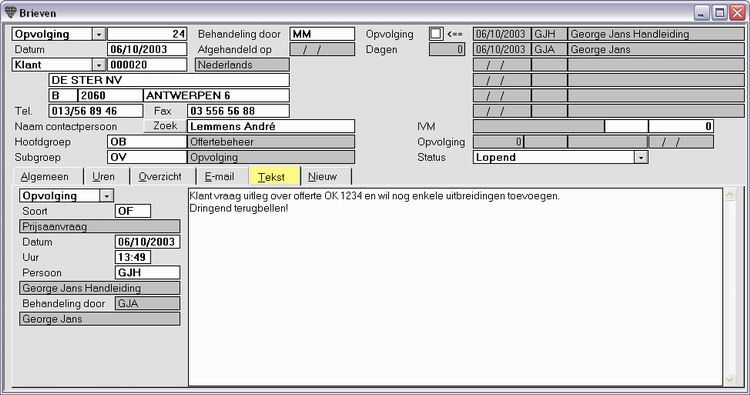Screen dimensions: 750x395
Task: Select the GJA code in second opvolging row
Action: pyautogui.click(x=549, y=49)
